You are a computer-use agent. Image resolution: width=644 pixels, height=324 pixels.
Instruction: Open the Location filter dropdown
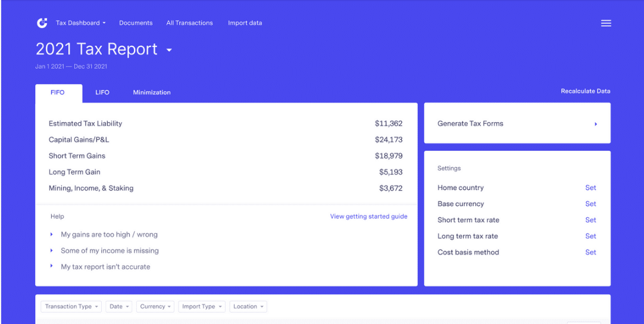tap(248, 307)
